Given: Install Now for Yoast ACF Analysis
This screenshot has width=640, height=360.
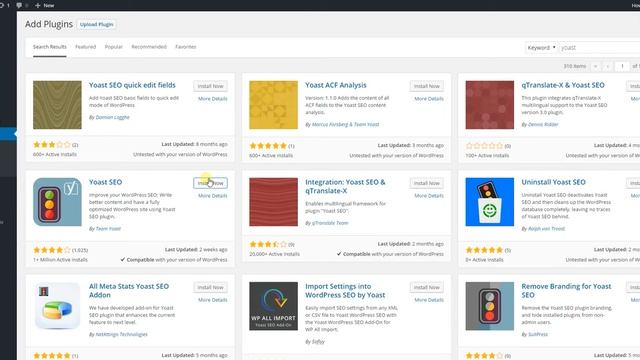Looking at the screenshot, I should (427, 86).
